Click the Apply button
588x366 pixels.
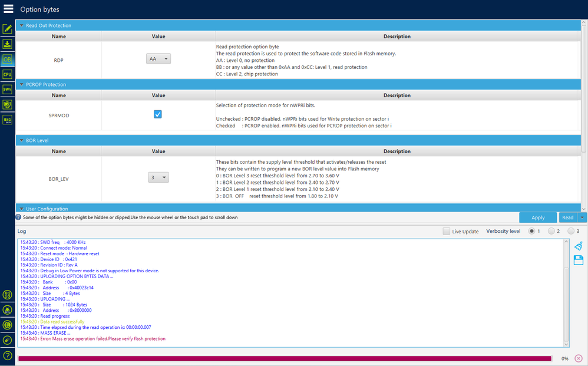pos(538,217)
